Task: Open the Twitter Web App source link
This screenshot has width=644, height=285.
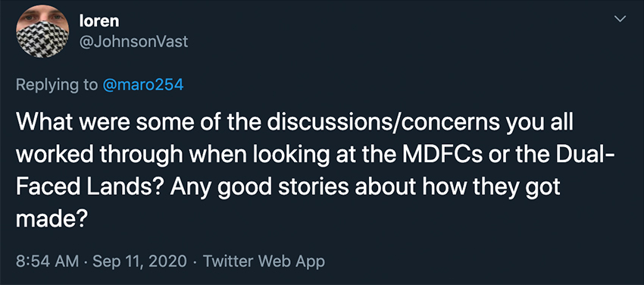Action: [x=264, y=262]
